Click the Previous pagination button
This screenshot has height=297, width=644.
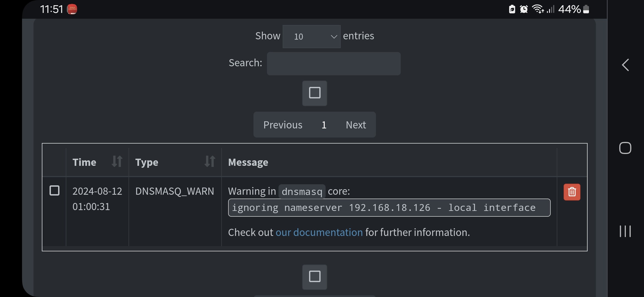[x=283, y=125]
